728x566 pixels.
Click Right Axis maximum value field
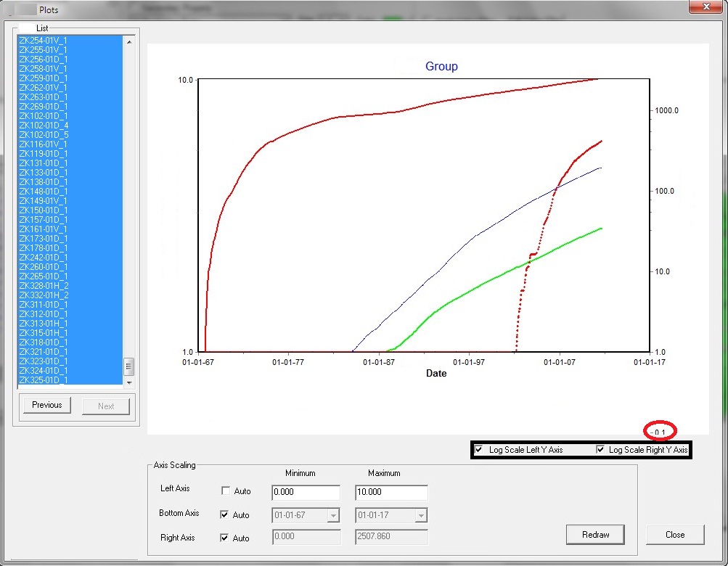tap(391, 536)
